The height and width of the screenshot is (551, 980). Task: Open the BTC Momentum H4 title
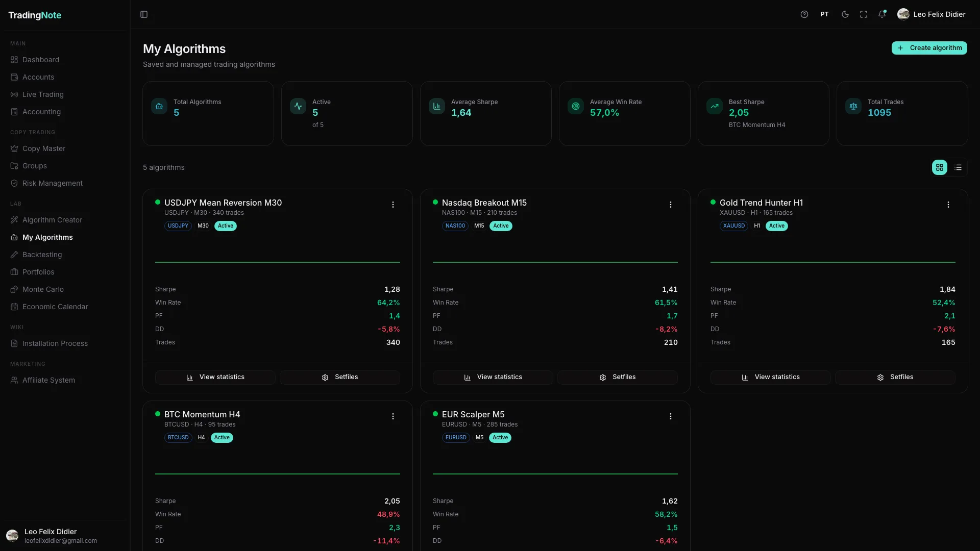click(x=202, y=414)
